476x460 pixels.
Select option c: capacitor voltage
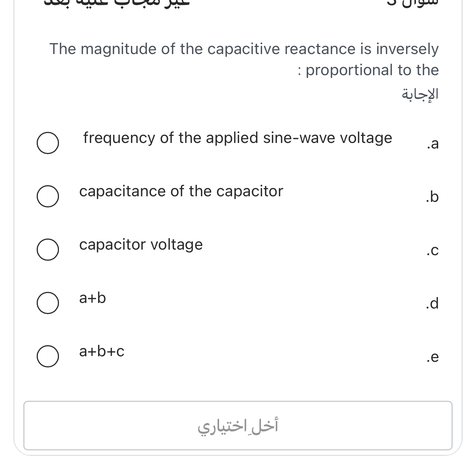click(47, 250)
